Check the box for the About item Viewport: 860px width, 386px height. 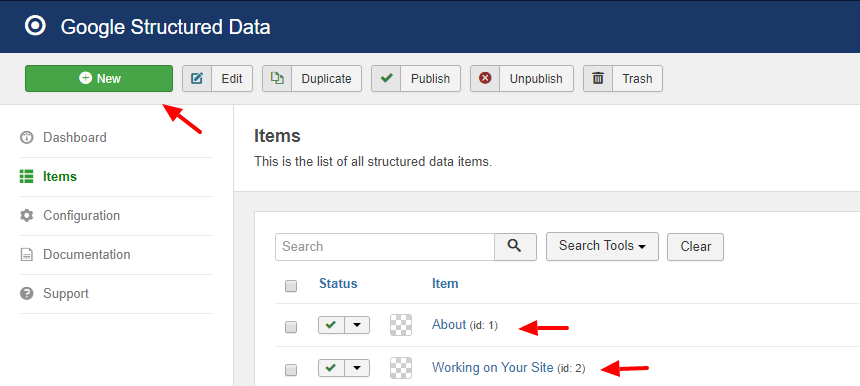(291, 327)
